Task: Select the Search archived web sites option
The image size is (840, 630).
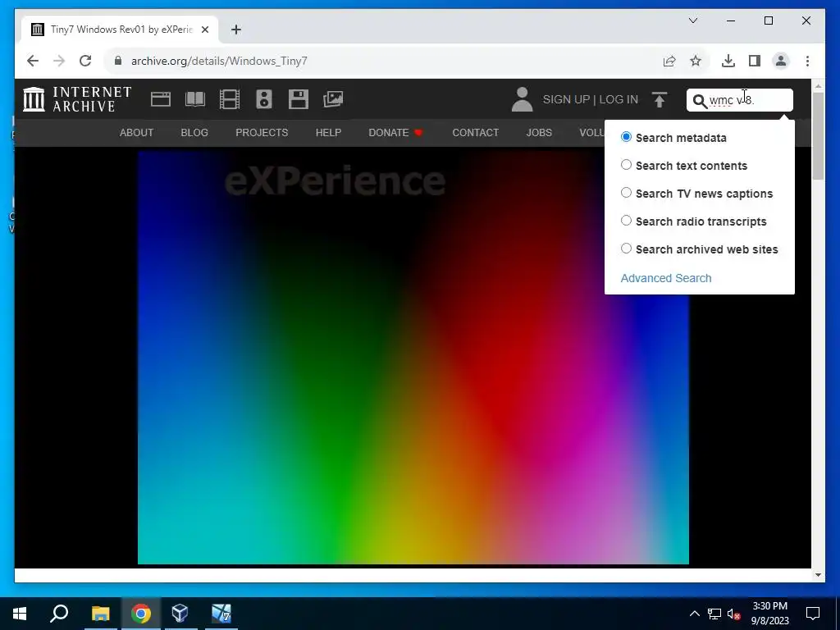Action: [626, 249]
